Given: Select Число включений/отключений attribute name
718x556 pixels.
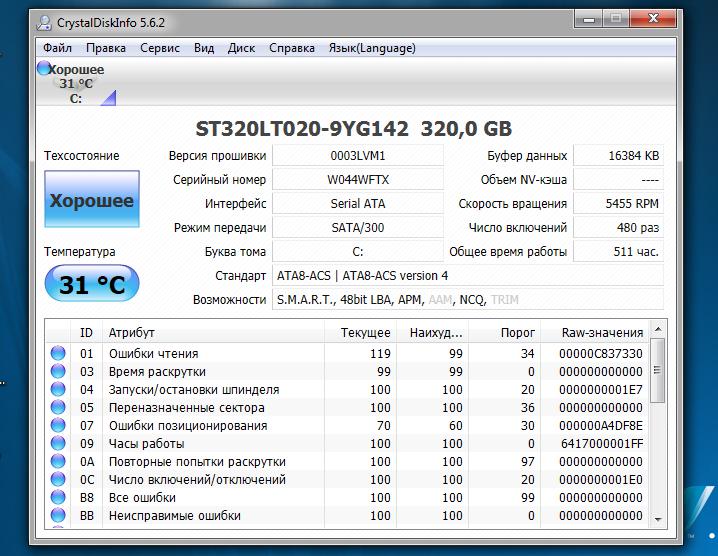Looking at the screenshot, I should 197,480.
